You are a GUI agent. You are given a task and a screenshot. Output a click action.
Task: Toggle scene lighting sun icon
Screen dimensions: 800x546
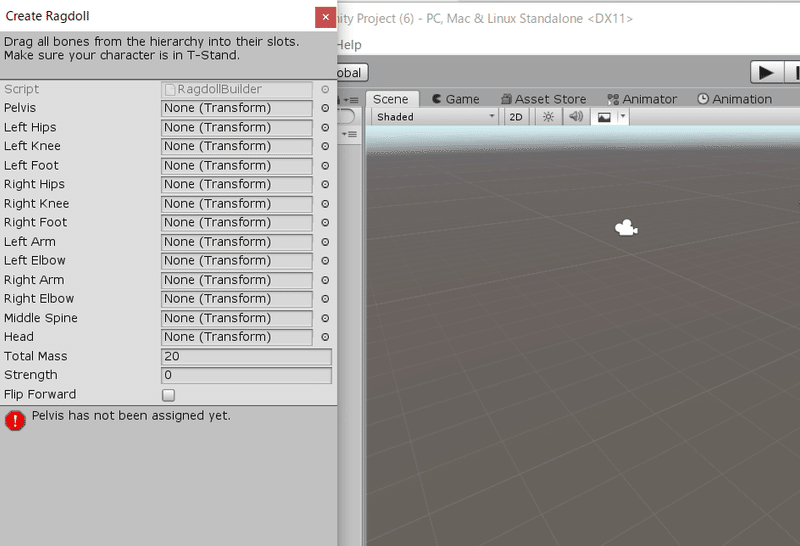click(548, 117)
